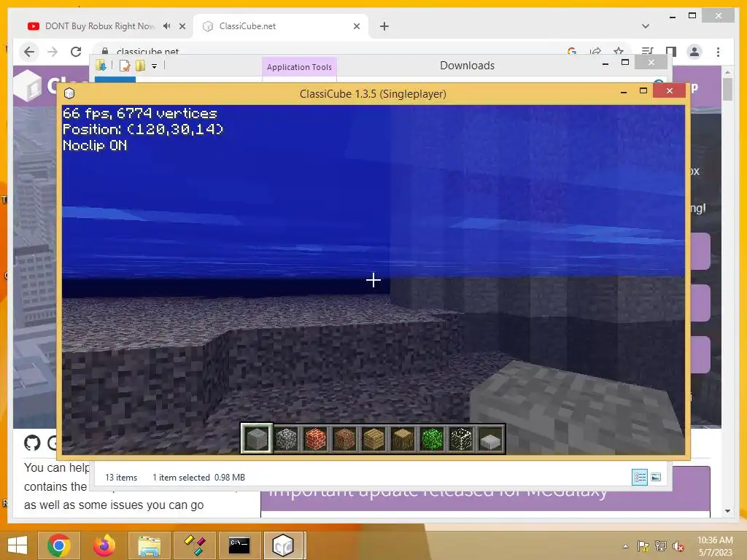Click the Google icon in the address bar
The height and width of the screenshot is (560, 747).
[572, 51]
